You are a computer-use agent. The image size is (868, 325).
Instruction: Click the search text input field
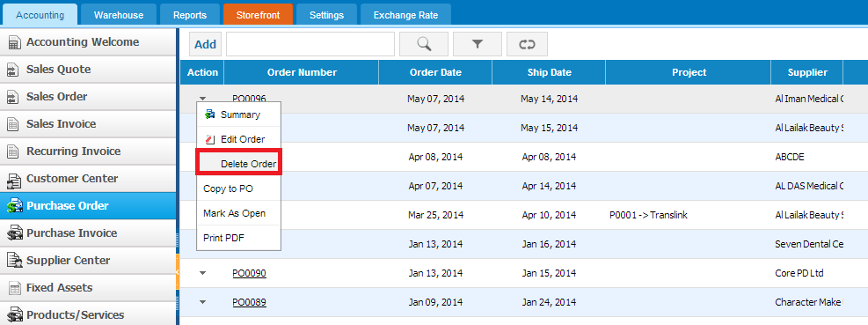pyautogui.click(x=310, y=44)
